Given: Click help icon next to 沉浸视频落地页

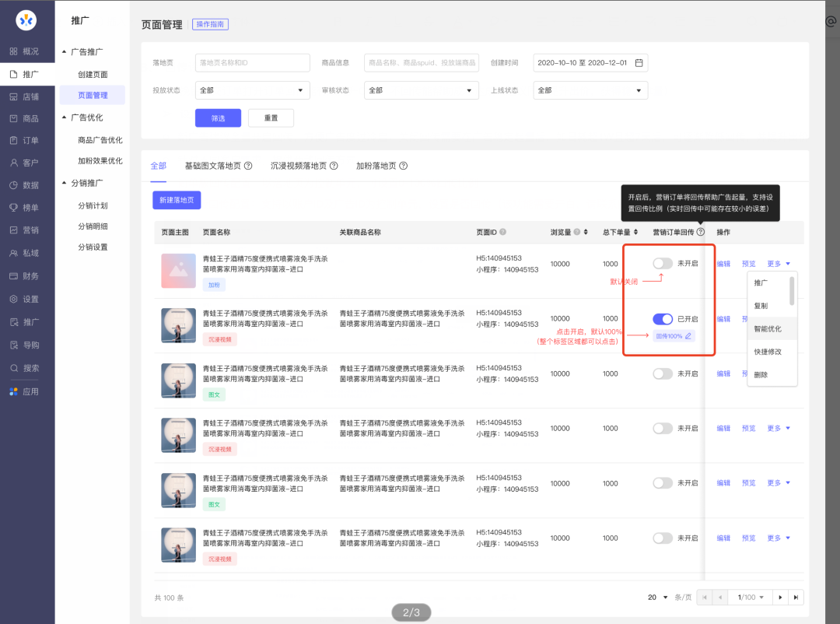Looking at the screenshot, I should pyautogui.click(x=334, y=166).
